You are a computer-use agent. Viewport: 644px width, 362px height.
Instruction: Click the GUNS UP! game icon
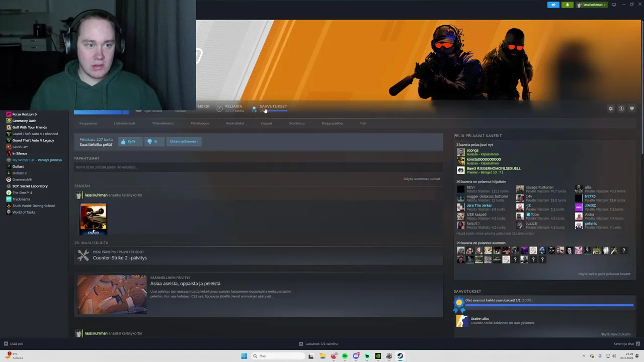point(9,147)
